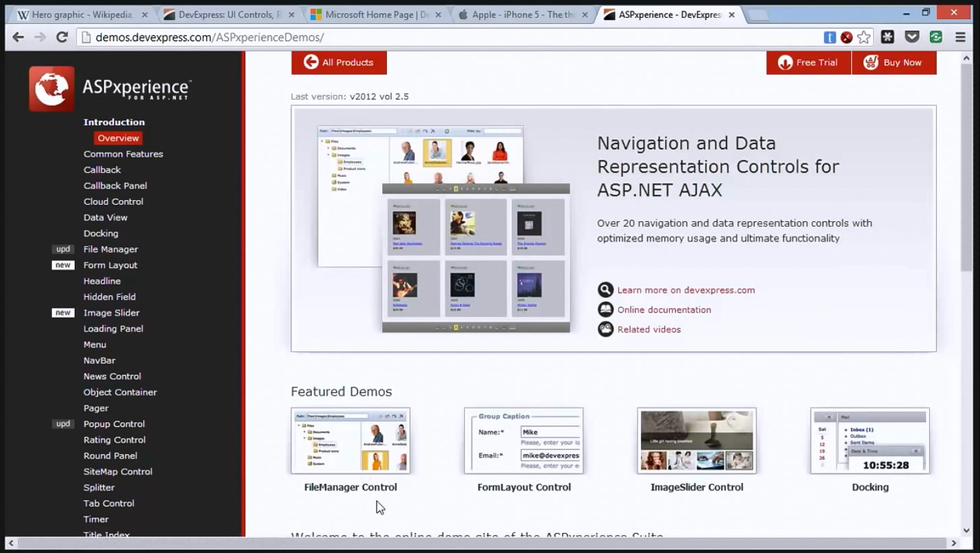
Task: Open Form Layout in the sidebar
Action: (x=110, y=265)
